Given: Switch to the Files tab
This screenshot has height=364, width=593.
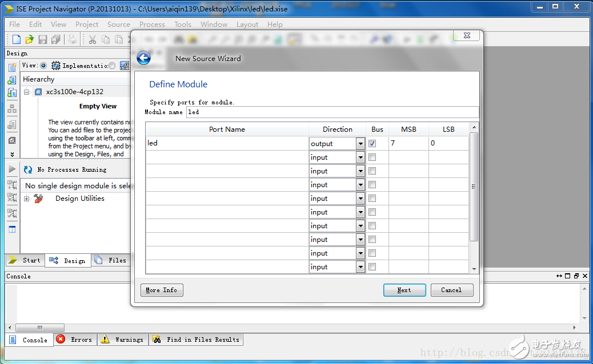Looking at the screenshot, I should click(x=112, y=260).
